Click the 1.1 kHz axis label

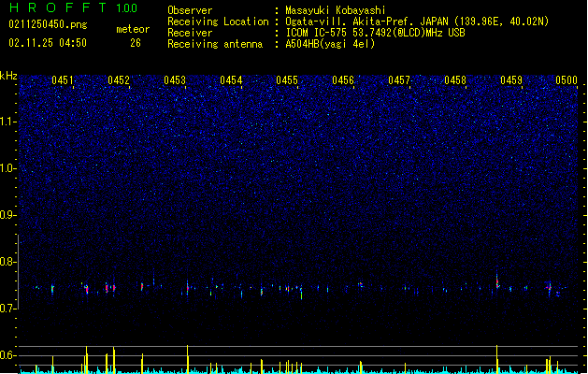pos(7,122)
